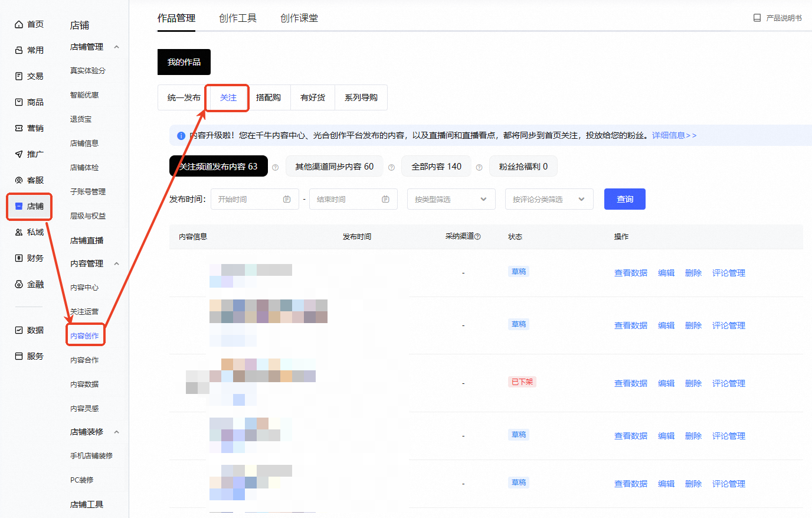Open 按评论分类筛选 dropdown
This screenshot has width=812, height=518.
[549, 199]
